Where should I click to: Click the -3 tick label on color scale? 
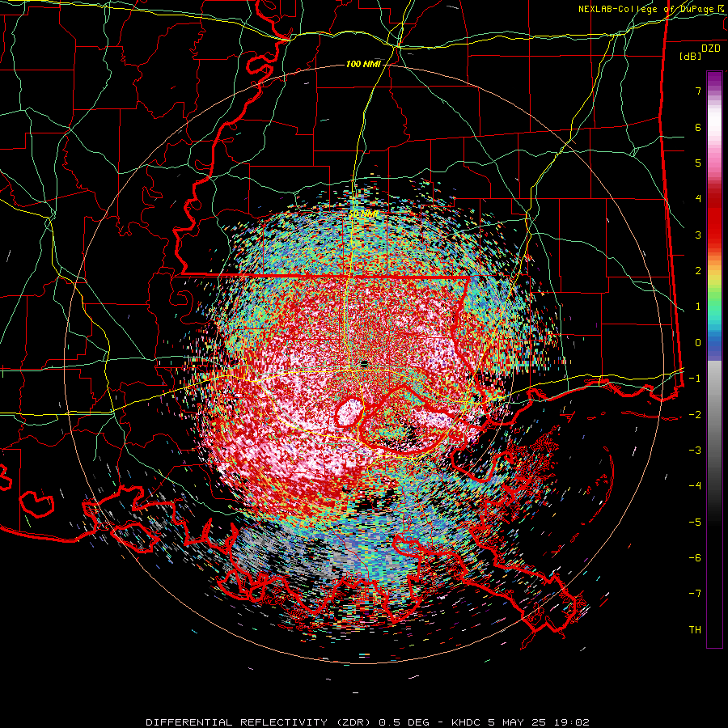[695, 451]
